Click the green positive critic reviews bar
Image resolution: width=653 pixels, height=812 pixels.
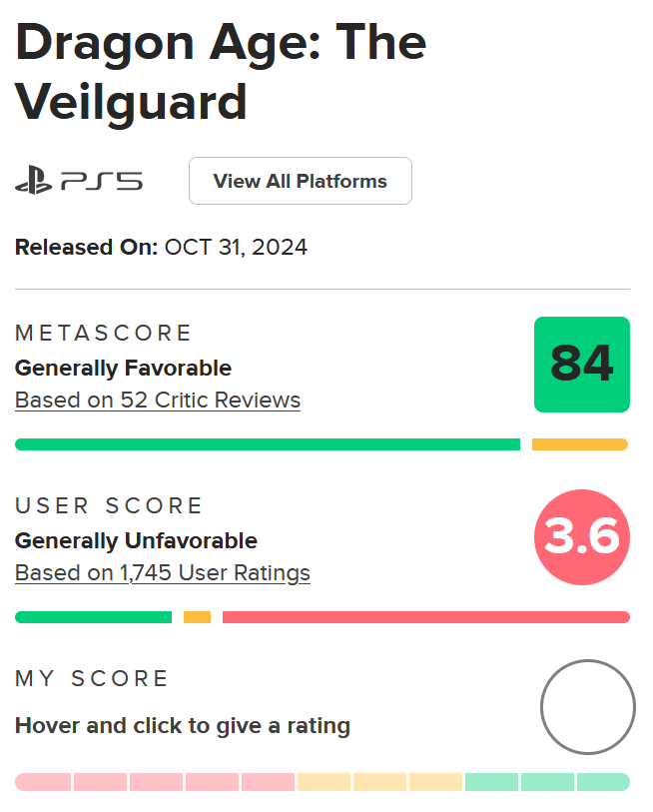[268, 444]
